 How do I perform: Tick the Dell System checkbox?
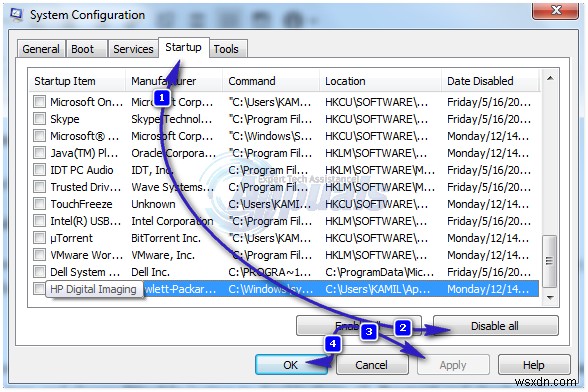click(39, 272)
